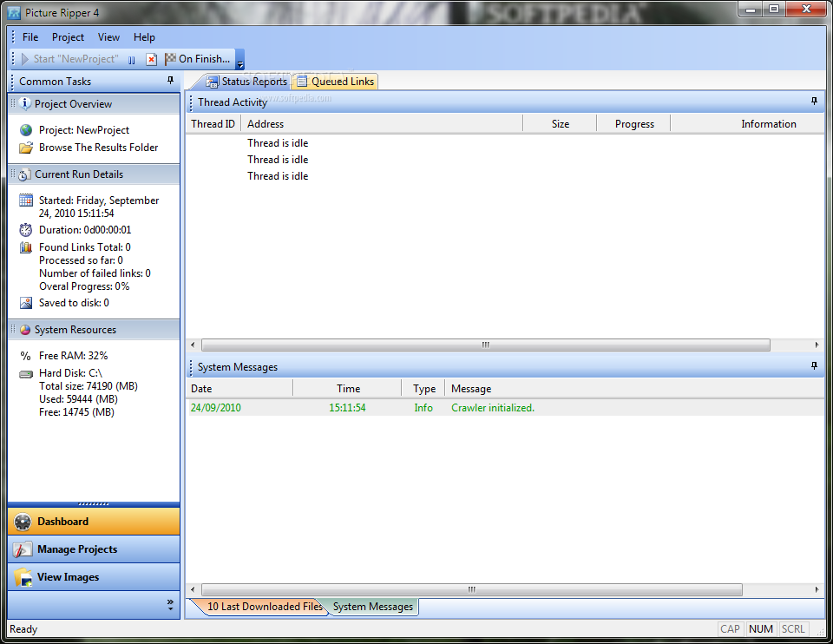Image resolution: width=833 pixels, height=644 pixels.
Task: Open the View Images pane
Action: coord(94,577)
